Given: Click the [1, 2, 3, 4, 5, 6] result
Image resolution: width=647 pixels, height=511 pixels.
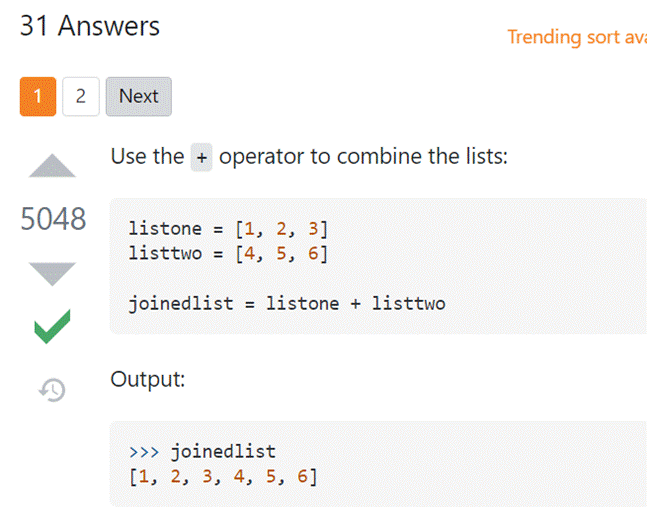Looking at the screenshot, I should click(223, 477).
